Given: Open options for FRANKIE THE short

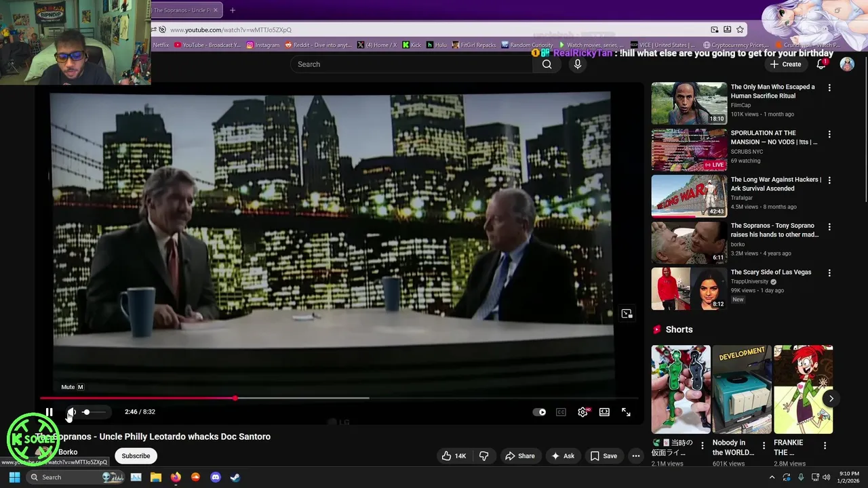Looking at the screenshot, I should point(825,446).
